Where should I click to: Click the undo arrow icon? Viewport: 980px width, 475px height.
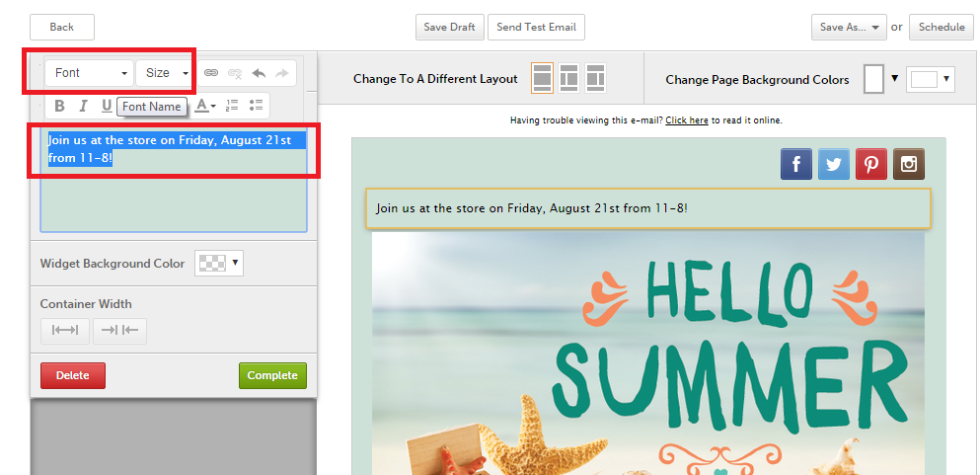[259, 73]
